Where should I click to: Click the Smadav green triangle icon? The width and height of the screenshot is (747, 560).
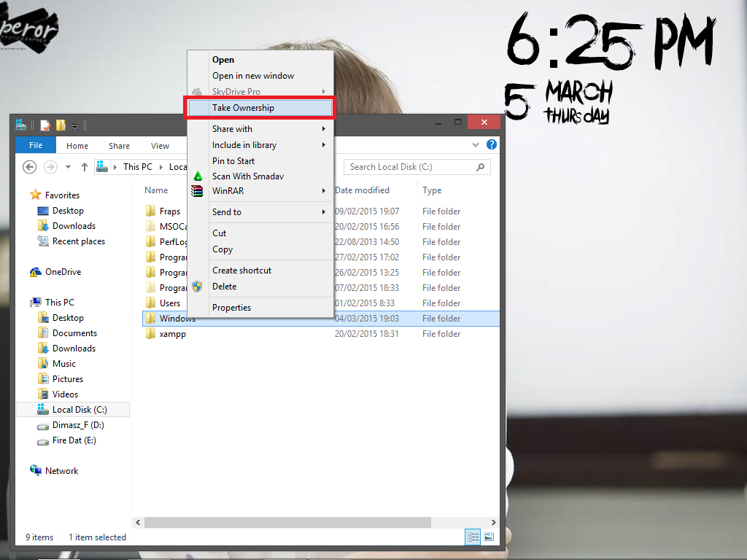click(198, 176)
